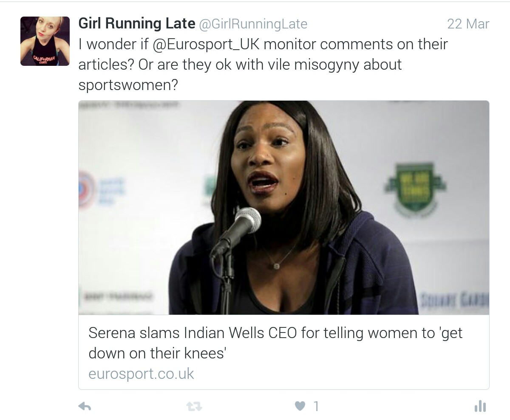Click the eurosport.co.uk domain link
510x420 pixels.
point(141,373)
